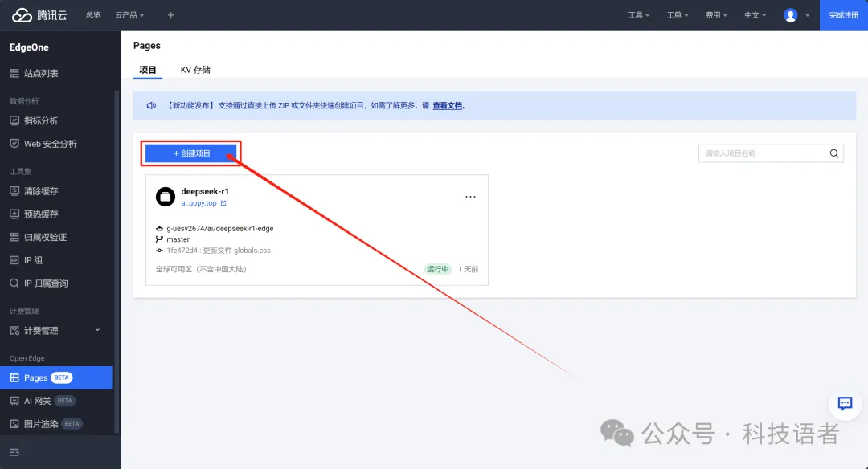Click the git branch icon beside master
Viewport: 868px width, 469px height.
pos(159,239)
